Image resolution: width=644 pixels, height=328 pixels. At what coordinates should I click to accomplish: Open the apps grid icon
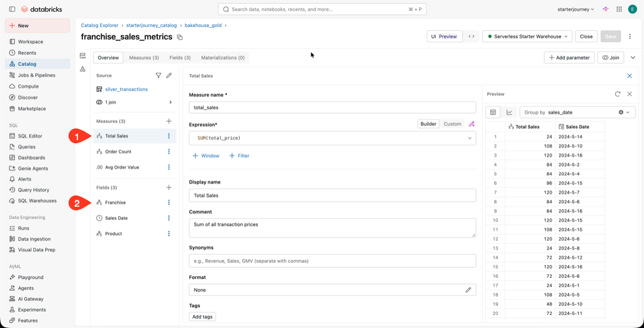[x=619, y=9]
